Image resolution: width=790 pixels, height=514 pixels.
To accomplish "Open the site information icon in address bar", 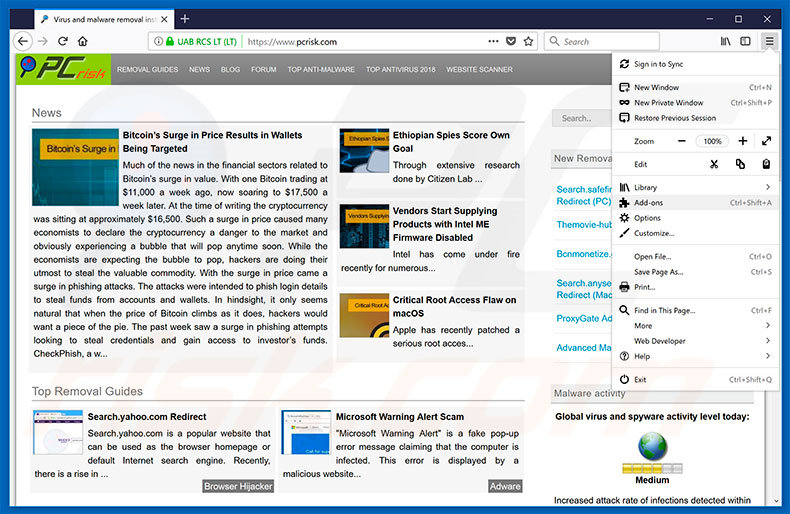I will (x=158, y=41).
